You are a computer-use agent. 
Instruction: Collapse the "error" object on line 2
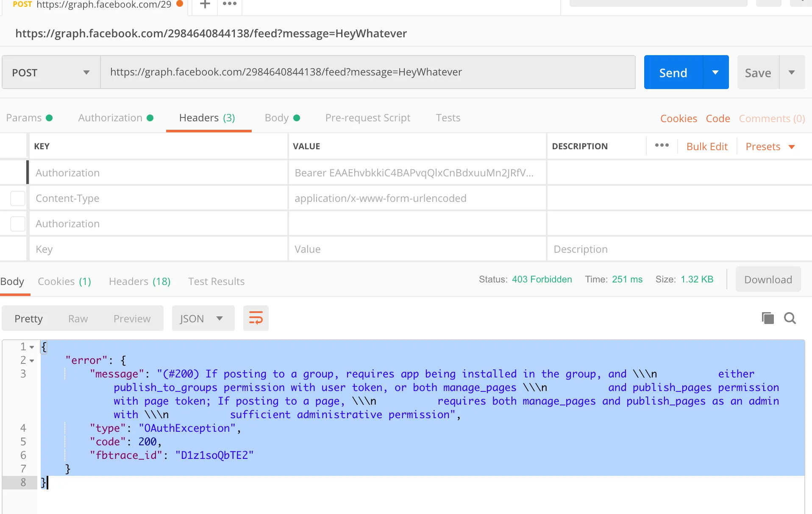click(x=32, y=360)
